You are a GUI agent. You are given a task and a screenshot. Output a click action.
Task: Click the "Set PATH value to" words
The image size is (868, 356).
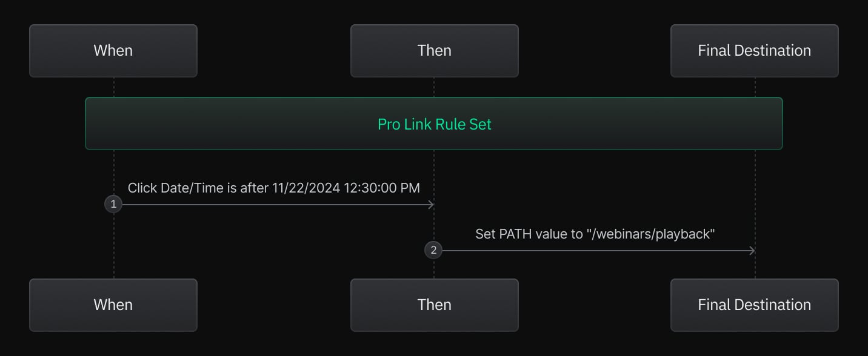tap(529, 234)
